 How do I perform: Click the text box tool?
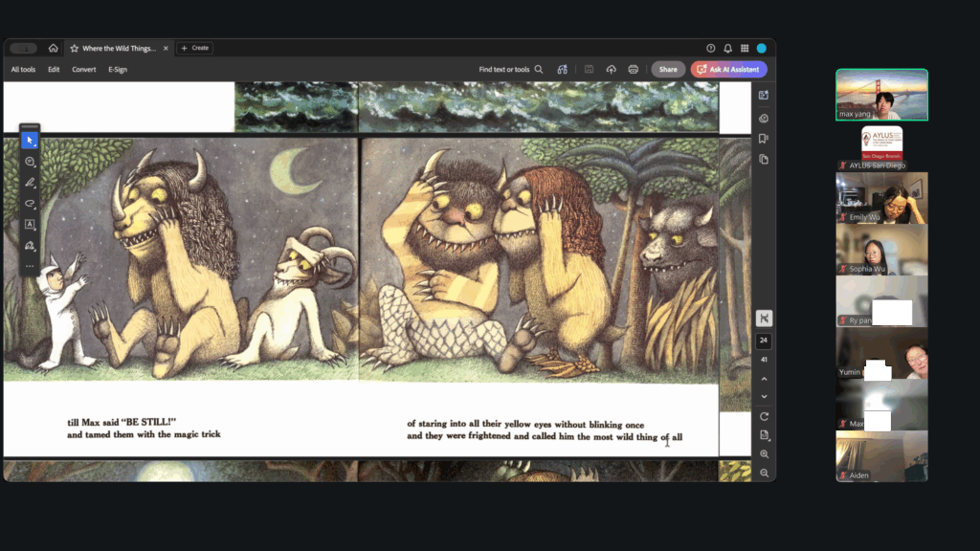[x=30, y=225]
